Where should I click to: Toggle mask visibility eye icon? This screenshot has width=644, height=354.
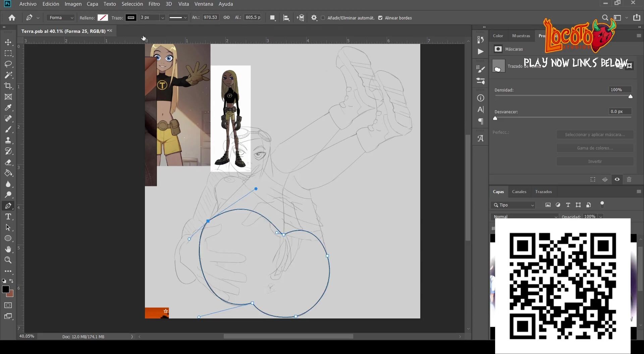(x=617, y=179)
